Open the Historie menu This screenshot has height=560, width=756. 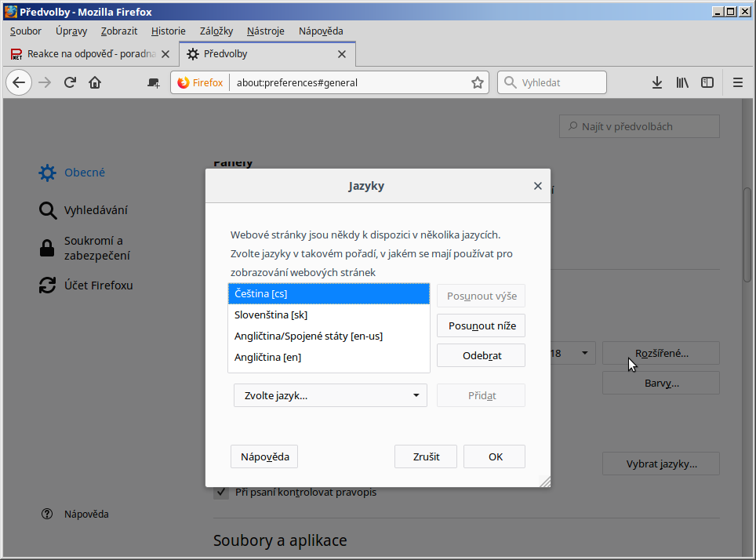pyautogui.click(x=169, y=31)
